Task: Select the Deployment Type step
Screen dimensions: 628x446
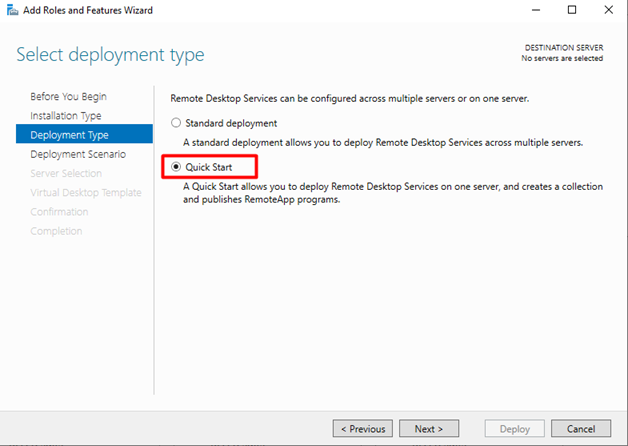Action: [84, 135]
